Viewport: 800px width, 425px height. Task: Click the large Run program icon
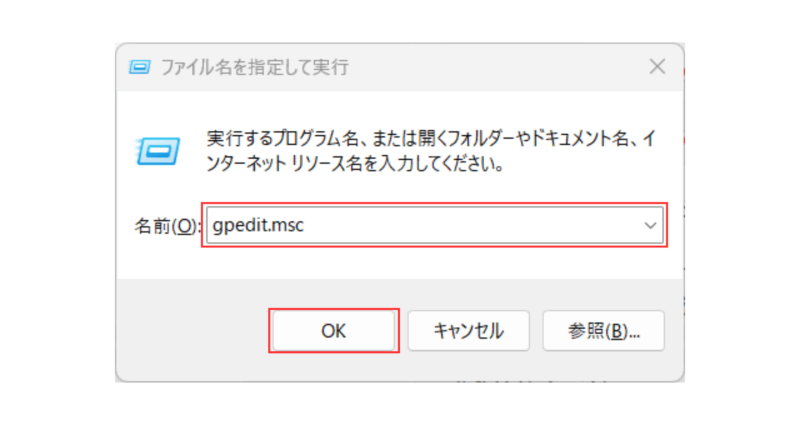pos(158,151)
